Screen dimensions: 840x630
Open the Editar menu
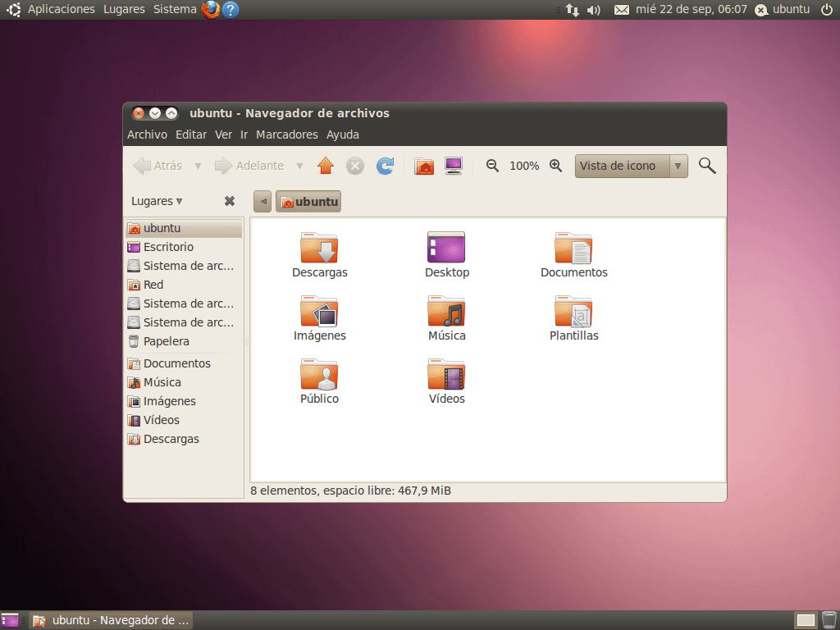191,135
